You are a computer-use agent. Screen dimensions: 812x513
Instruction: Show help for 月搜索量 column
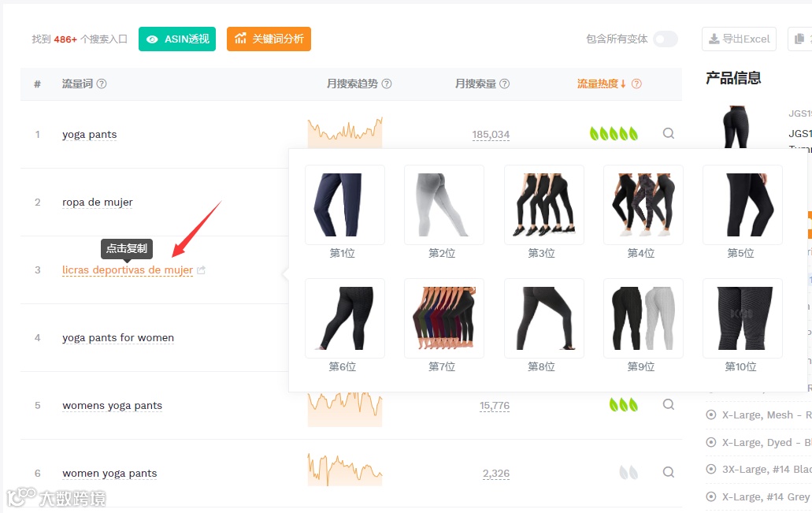pos(504,84)
